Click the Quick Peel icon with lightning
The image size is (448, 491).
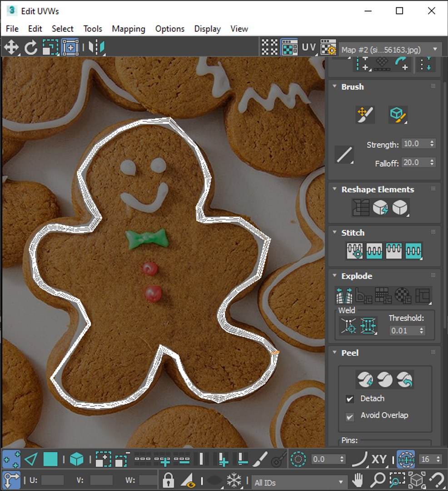365,380
